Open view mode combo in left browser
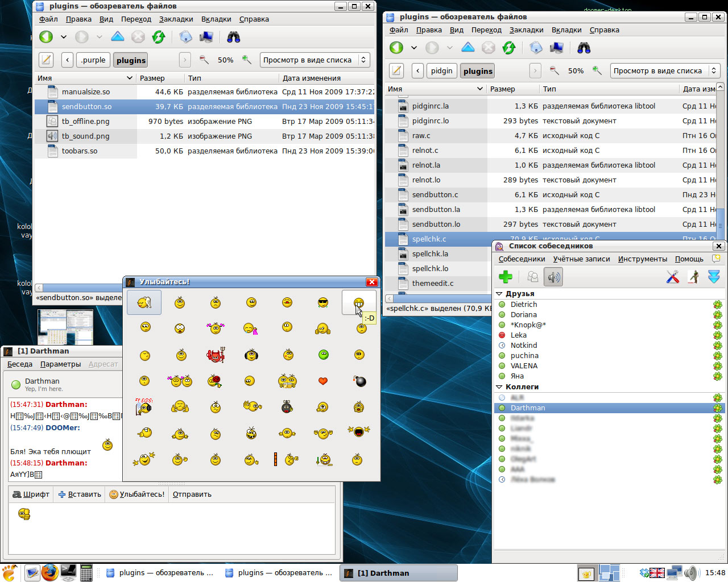This screenshot has height=582, width=728. [315, 60]
